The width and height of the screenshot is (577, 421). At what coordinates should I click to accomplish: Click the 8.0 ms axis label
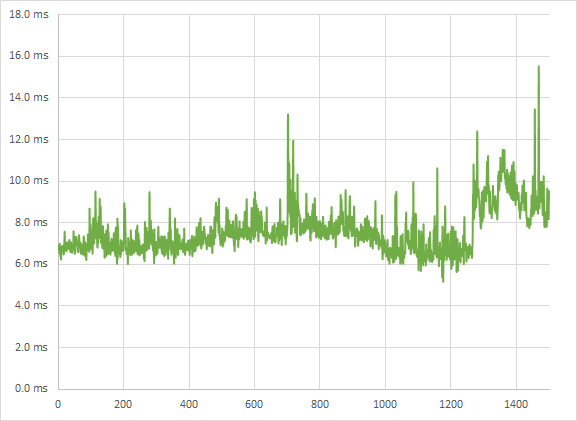(31, 222)
